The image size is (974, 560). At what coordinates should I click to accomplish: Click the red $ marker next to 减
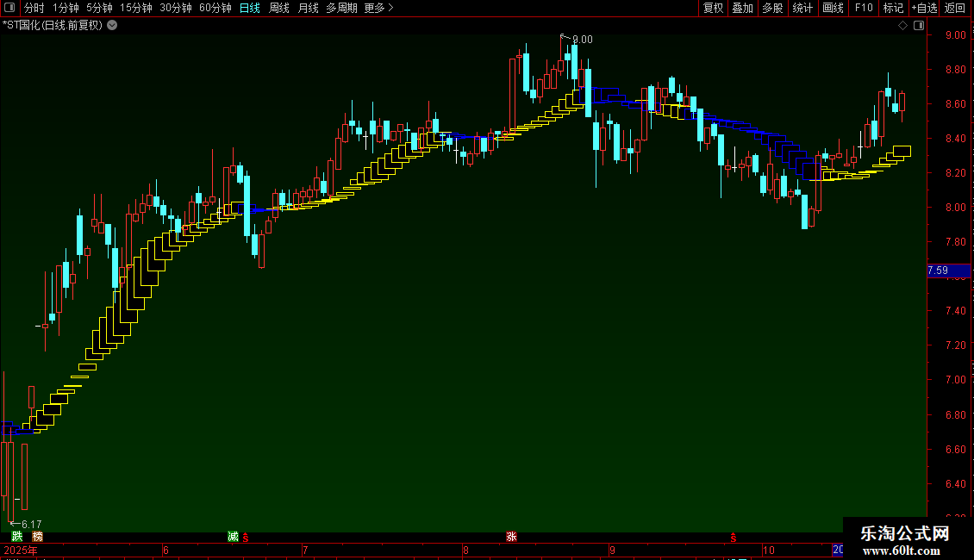pyautogui.click(x=246, y=538)
